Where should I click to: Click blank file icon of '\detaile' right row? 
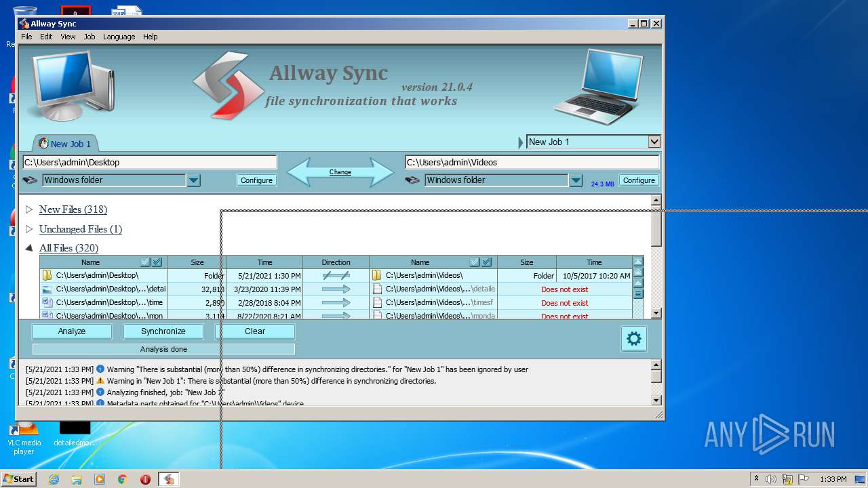377,289
